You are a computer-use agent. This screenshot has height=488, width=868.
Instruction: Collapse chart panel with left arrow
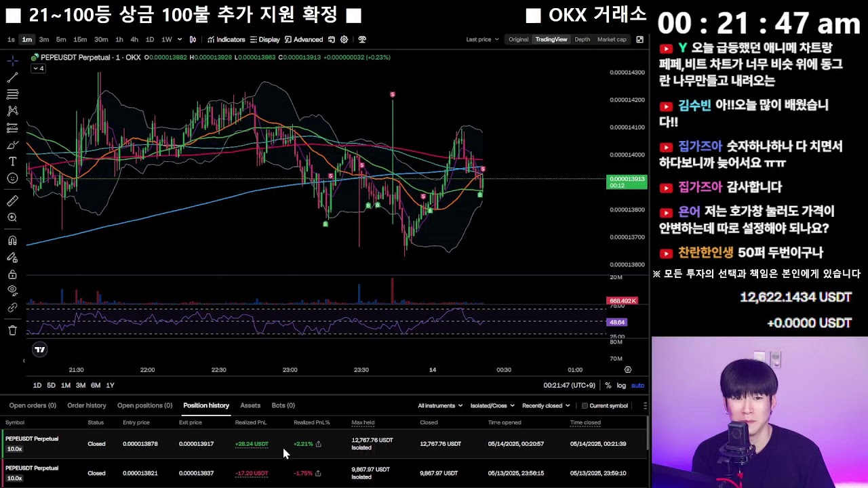click(24, 360)
